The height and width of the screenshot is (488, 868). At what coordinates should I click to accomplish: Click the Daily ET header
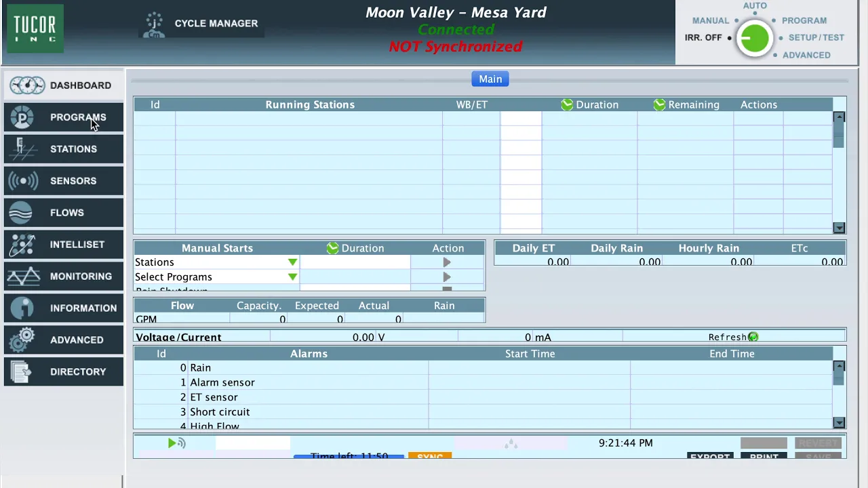point(533,248)
